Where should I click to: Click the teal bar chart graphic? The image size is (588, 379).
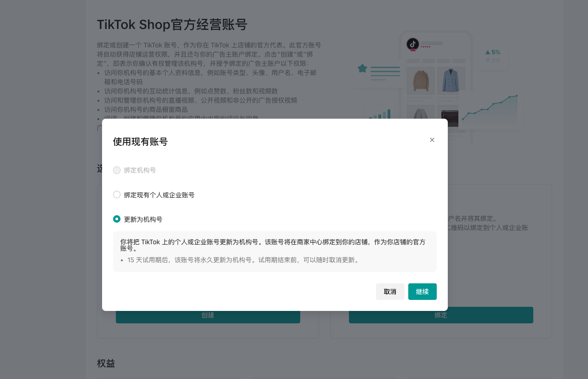point(380,114)
